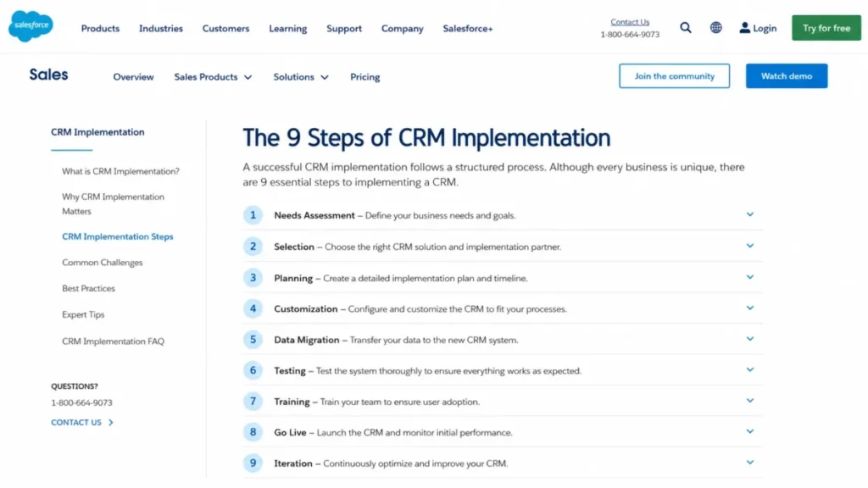Click header phone number 1-800-664-9073

pos(630,34)
